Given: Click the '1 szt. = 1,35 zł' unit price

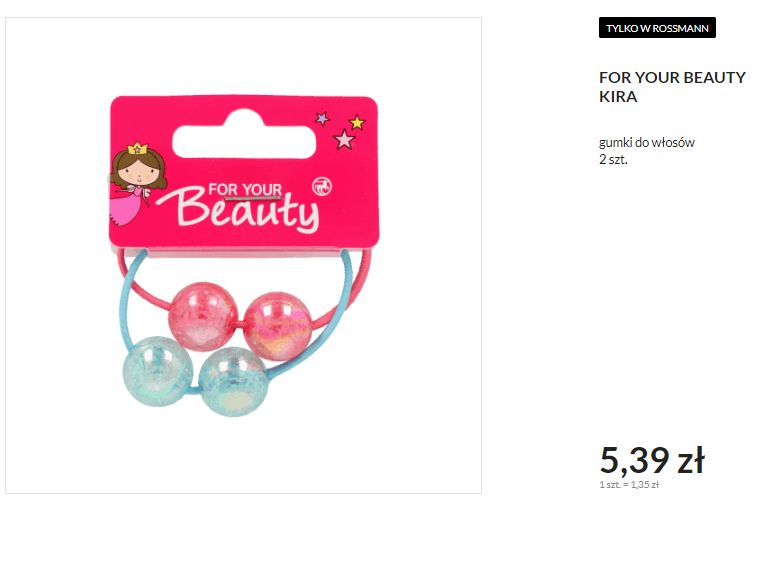Looking at the screenshot, I should 628,485.
